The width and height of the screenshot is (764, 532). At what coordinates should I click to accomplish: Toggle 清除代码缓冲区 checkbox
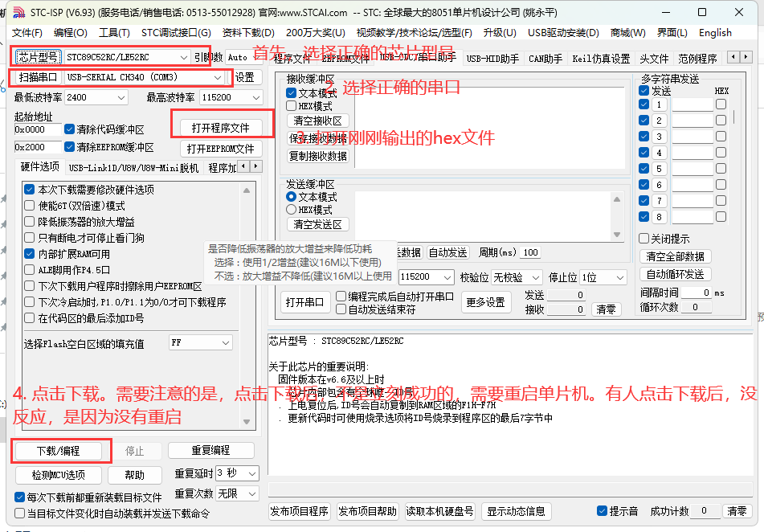[x=69, y=129]
